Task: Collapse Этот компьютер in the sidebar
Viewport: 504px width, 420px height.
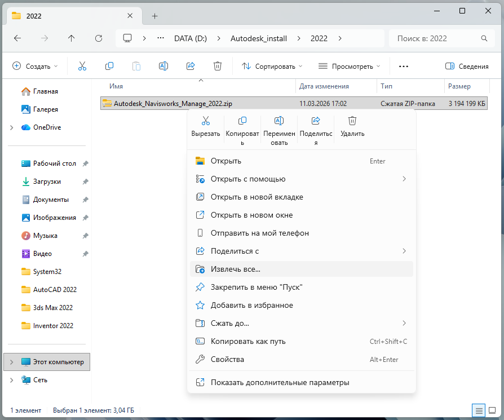Action: pyautogui.click(x=12, y=361)
